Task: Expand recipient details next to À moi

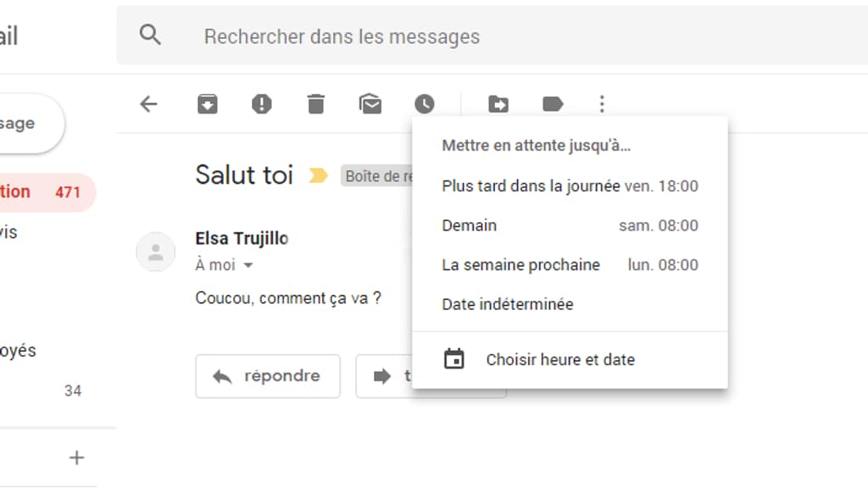Action: pos(248,266)
